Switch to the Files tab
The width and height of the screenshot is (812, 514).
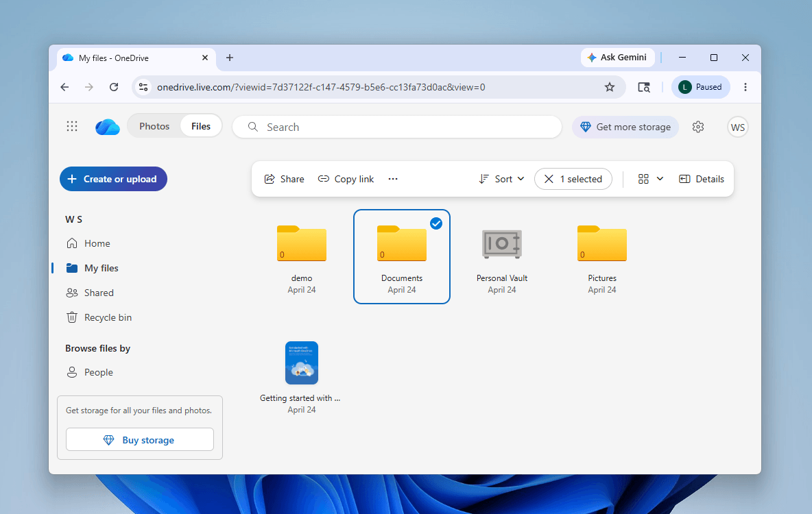pos(201,126)
